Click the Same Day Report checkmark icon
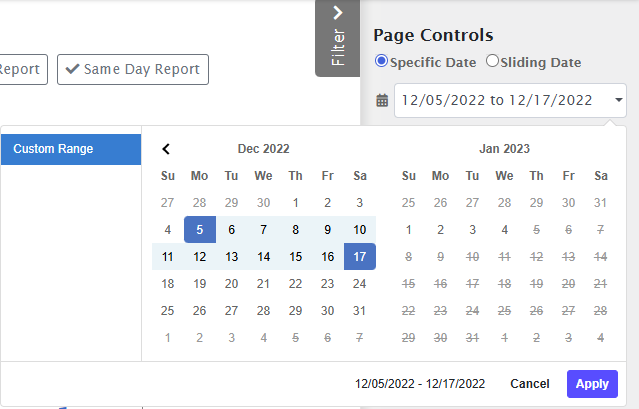The height and width of the screenshot is (409, 639). tap(72, 70)
